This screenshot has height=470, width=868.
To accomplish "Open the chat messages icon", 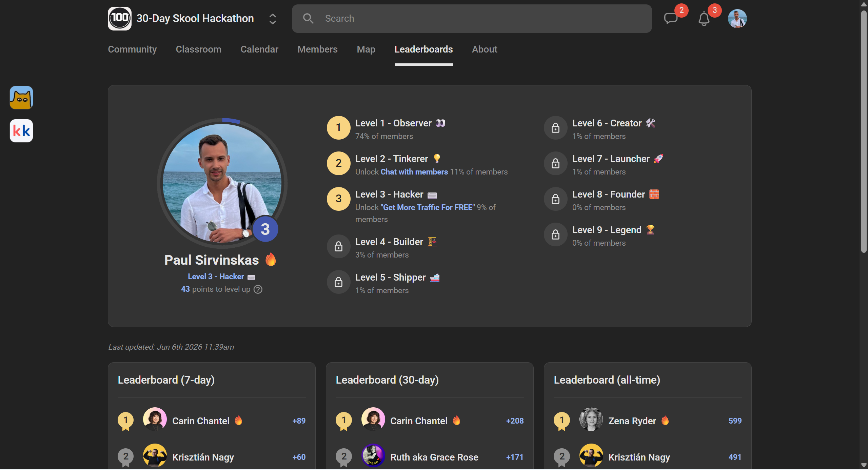I will (x=671, y=18).
